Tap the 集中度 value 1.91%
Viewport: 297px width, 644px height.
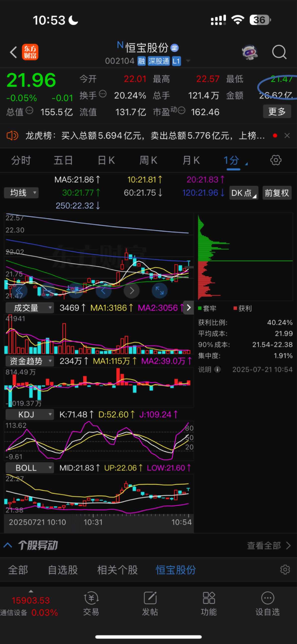point(283,356)
